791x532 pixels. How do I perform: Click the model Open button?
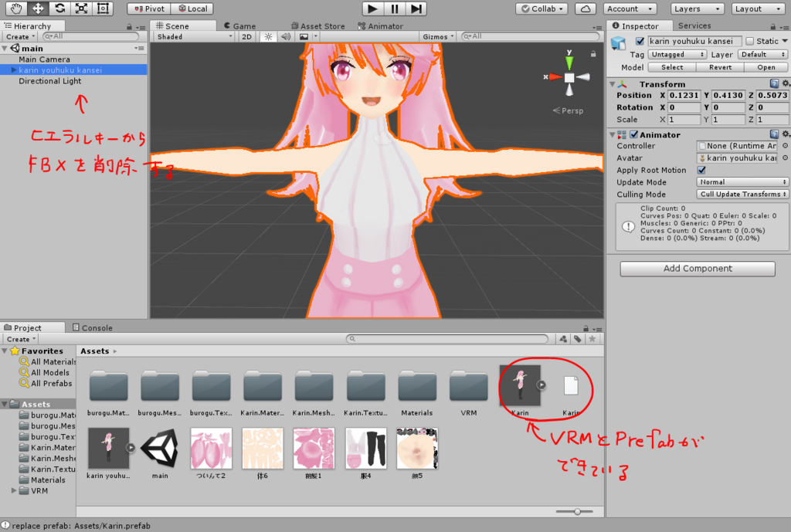click(x=766, y=67)
